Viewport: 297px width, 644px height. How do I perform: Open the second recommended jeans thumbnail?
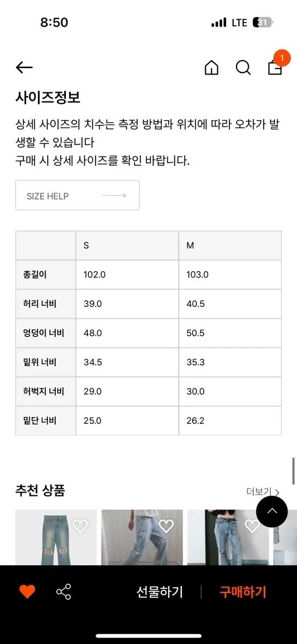pos(142,537)
